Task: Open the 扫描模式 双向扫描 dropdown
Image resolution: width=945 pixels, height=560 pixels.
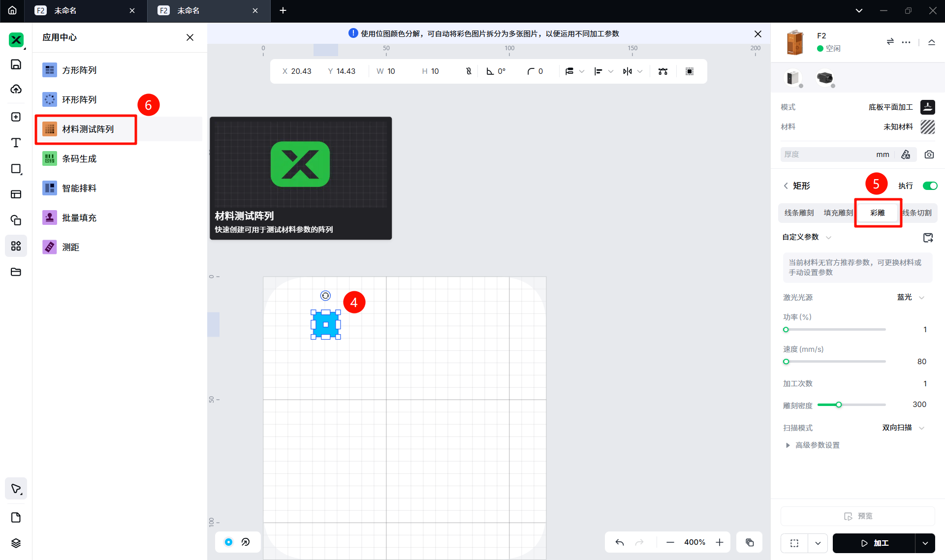Action: click(903, 428)
